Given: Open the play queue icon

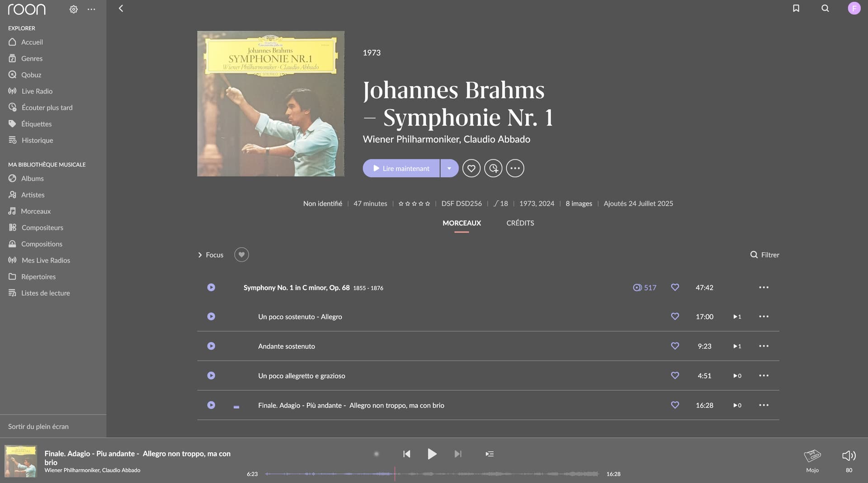Looking at the screenshot, I should point(490,454).
